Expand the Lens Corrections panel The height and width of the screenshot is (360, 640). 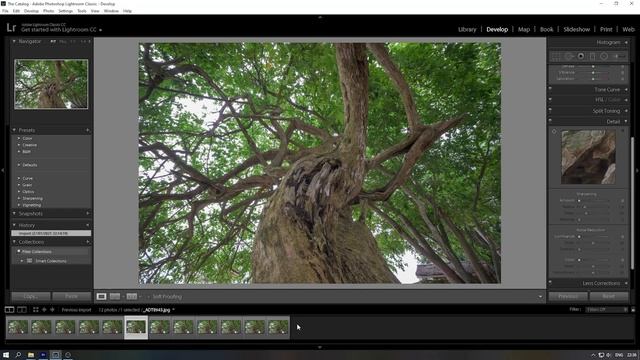[627, 283]
